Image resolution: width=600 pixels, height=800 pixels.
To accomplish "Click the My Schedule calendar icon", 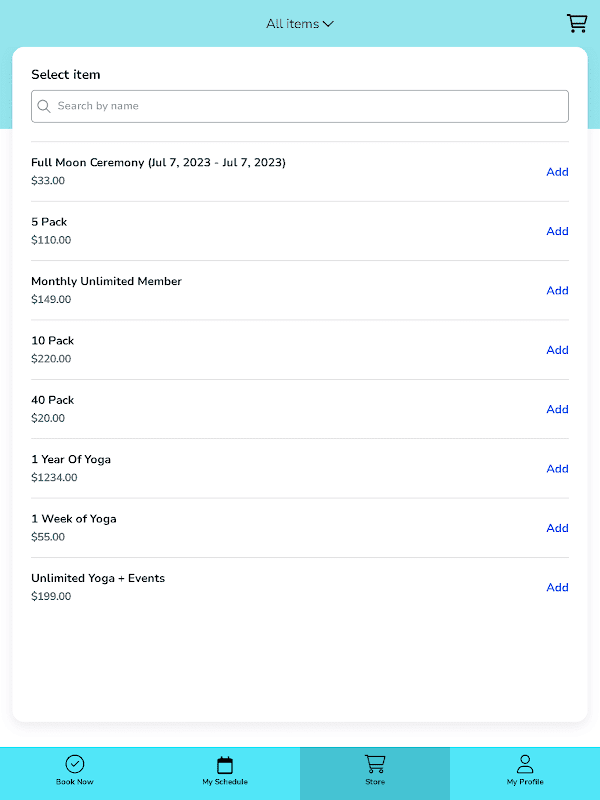I will (x=225, y=765).
